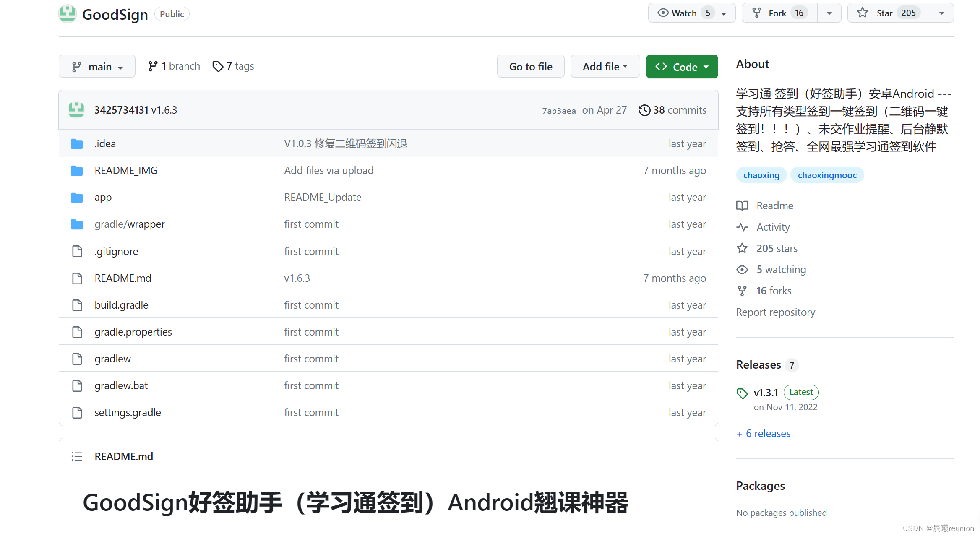This screenshot has width=980, height=536.
Task: Open the gradlew.bat file
Action: click(121, 385)
